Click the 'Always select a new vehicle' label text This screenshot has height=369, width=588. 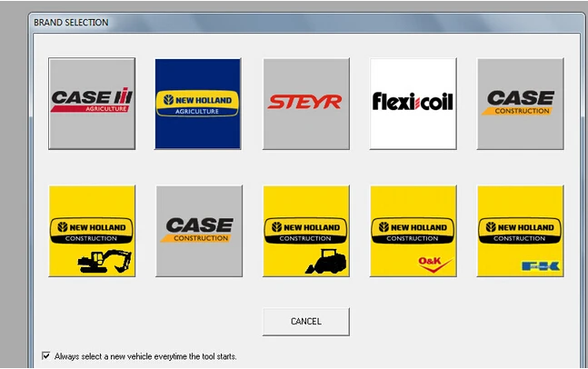point(145,356)
